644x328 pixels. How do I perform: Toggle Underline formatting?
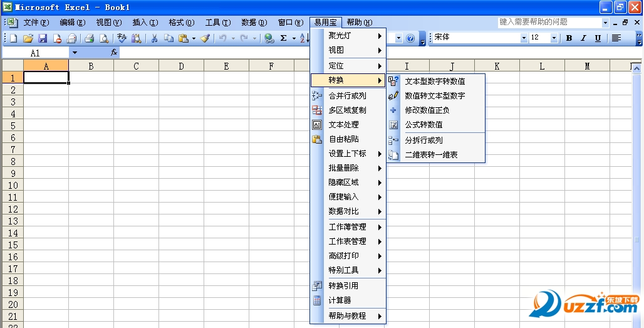click(598, 38)
